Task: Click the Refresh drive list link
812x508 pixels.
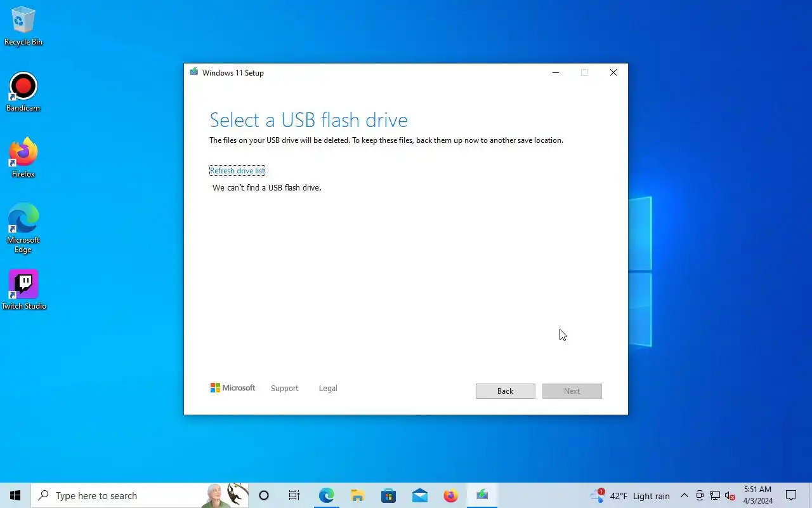Action: tap(237, 171)
